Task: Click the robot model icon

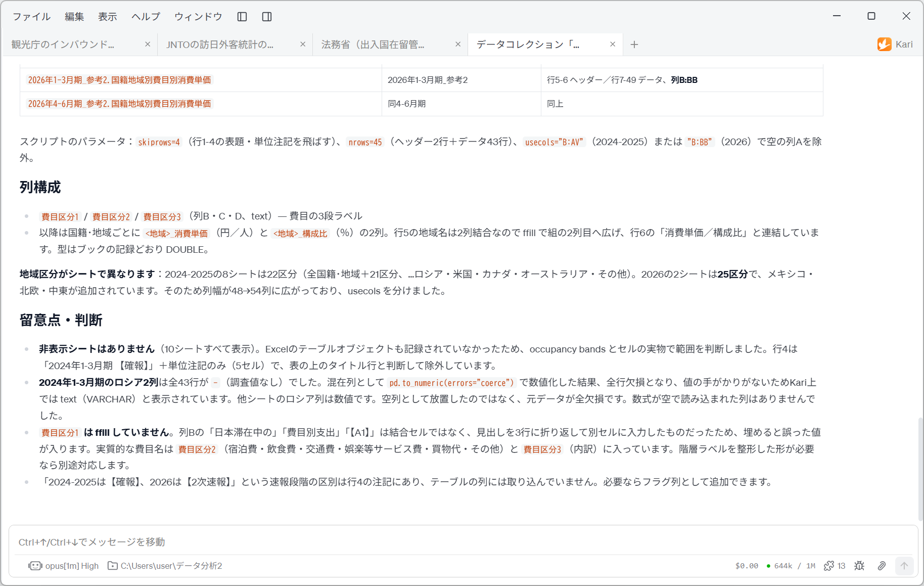Action: click(x=35, y=566)
